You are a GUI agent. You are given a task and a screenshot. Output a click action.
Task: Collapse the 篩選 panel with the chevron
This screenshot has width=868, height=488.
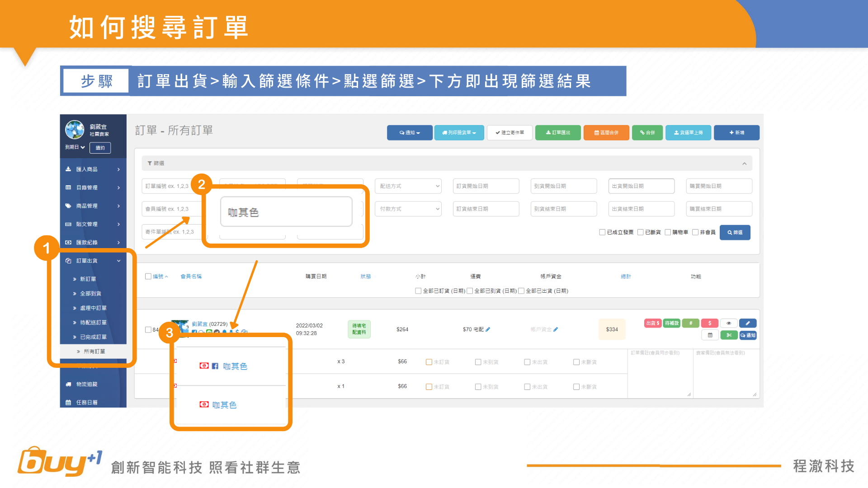point(744,164)
